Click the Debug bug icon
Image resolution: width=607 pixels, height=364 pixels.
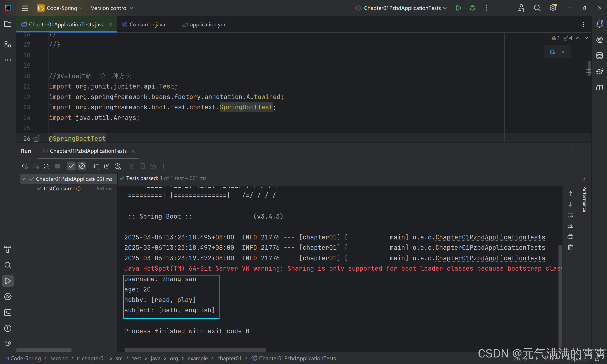(x=472, y=8)
